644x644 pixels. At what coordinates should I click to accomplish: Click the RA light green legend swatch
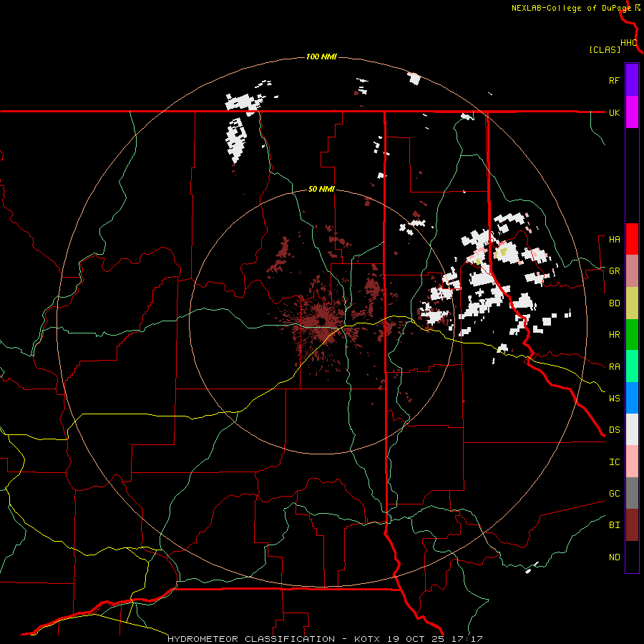632,366
